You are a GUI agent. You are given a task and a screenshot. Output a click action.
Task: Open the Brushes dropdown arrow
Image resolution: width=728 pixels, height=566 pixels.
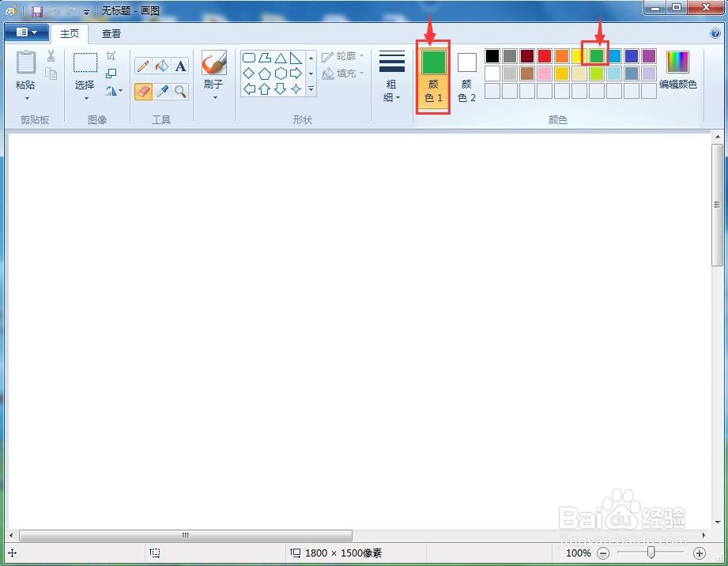pyautogui.click(x=215, y=97)
